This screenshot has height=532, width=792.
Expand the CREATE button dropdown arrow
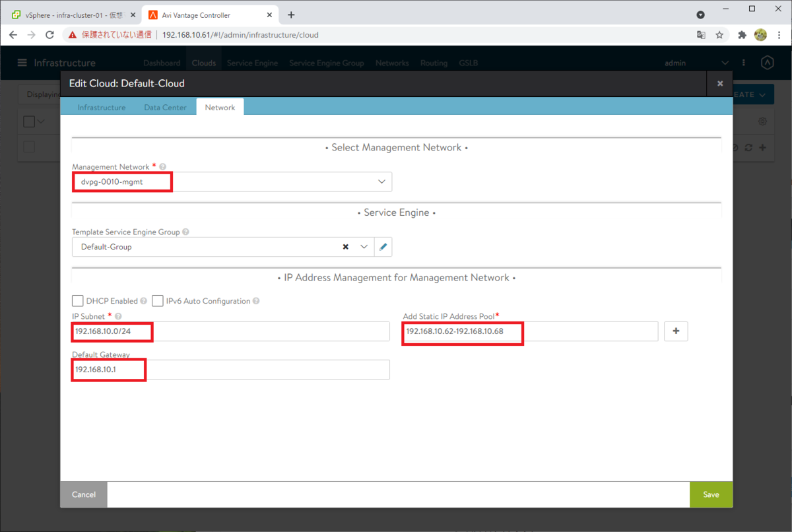(763, 94)
